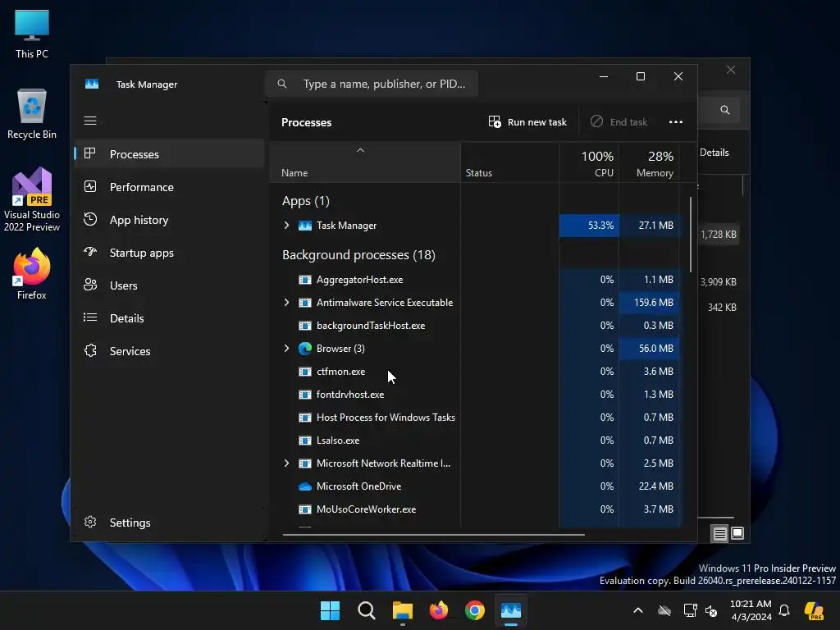Click Task Manager taskbar button
The image size is (840, 630).
tap(511, 610)
